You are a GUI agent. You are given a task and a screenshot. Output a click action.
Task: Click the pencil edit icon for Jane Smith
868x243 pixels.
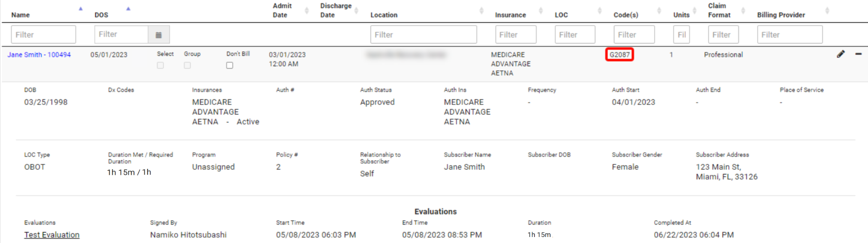(841, 54)
